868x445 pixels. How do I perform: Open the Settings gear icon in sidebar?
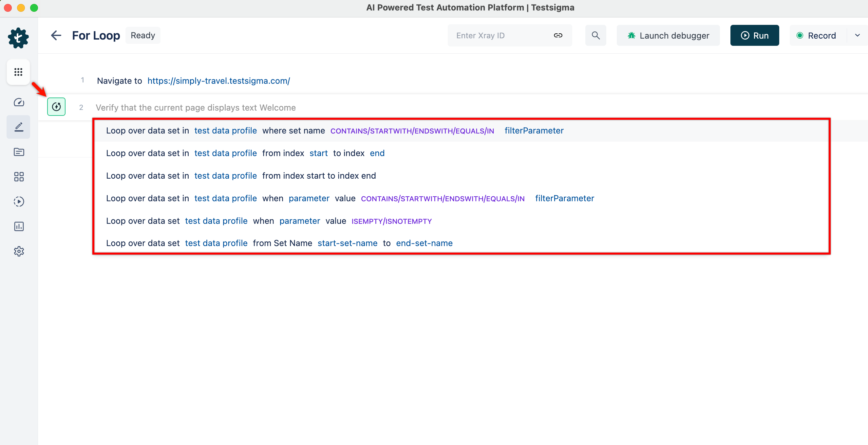tap(19, 251)
